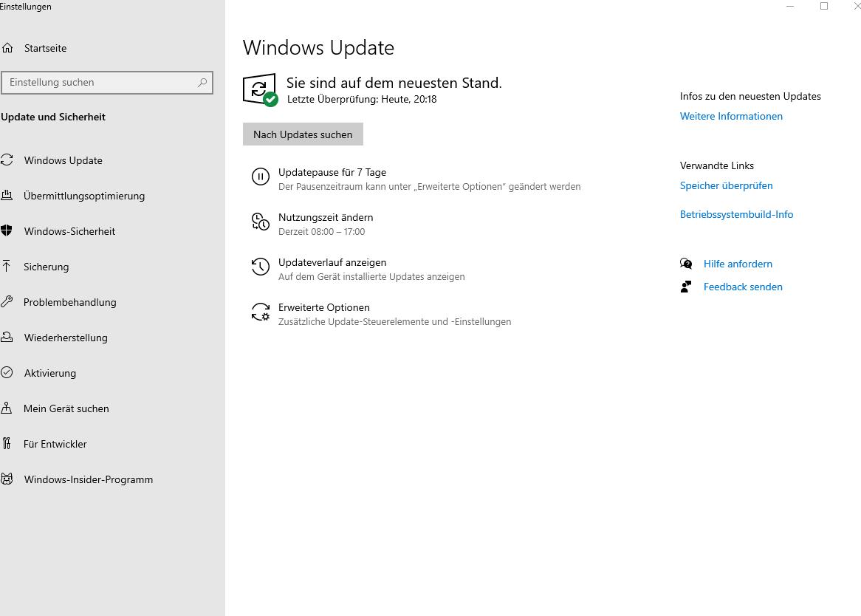
Task: Click 'Auf dem Gerät installierte Updates anzeigen' text
Action: pos(371,277)
